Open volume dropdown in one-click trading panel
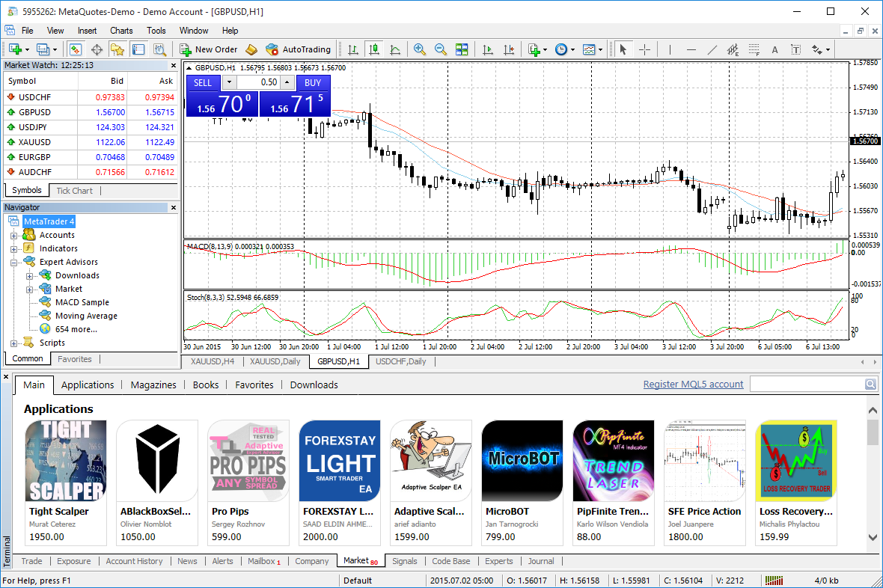Image resolution: width=883 pixels, height=588 pixels. (229, 82)
